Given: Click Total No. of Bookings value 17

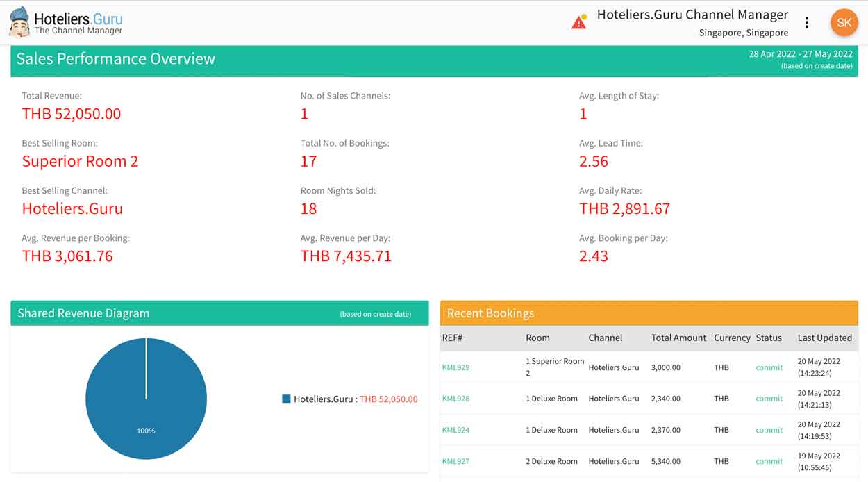Looking at the screenshot, I should (308, 161).
